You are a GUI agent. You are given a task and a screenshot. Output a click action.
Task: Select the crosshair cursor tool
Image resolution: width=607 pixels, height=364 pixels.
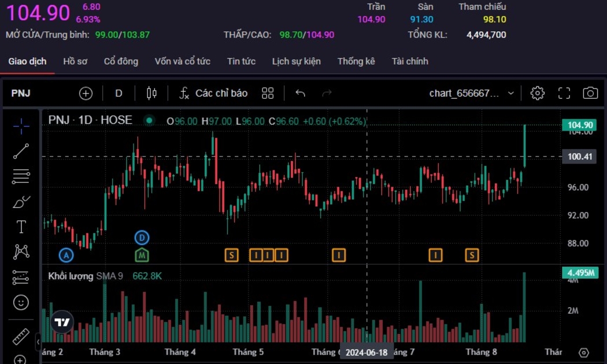click(21, 126)
